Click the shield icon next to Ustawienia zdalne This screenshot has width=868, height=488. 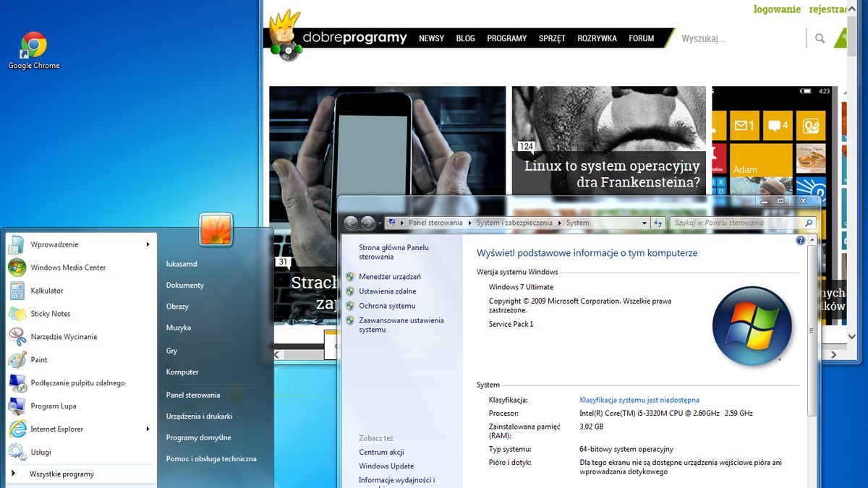pos(350,291)
